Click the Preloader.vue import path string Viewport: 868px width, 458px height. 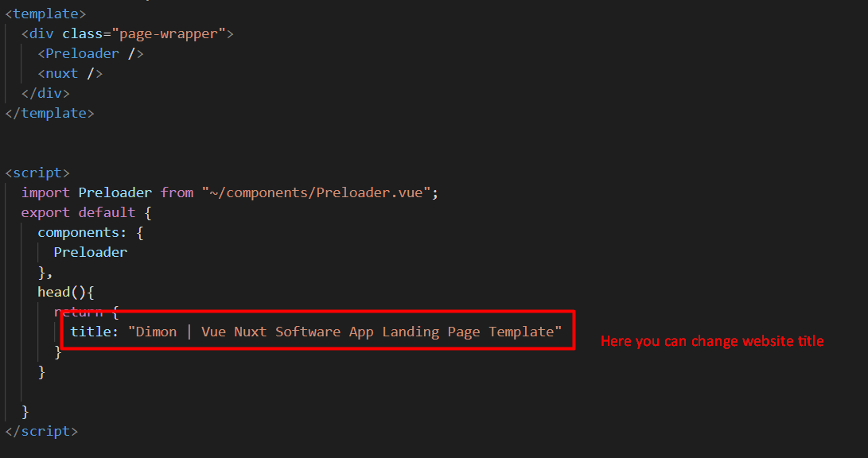click(x=316, y=193)
